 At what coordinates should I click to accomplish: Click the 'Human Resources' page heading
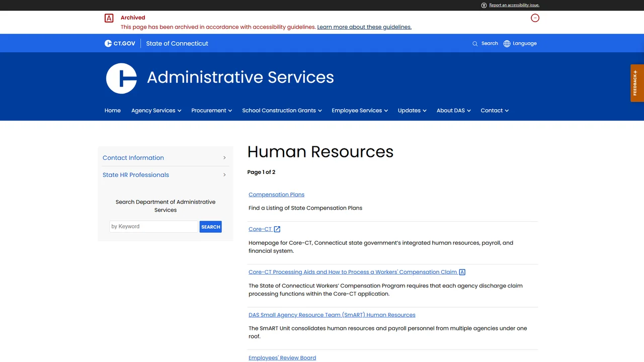(320, 152)
